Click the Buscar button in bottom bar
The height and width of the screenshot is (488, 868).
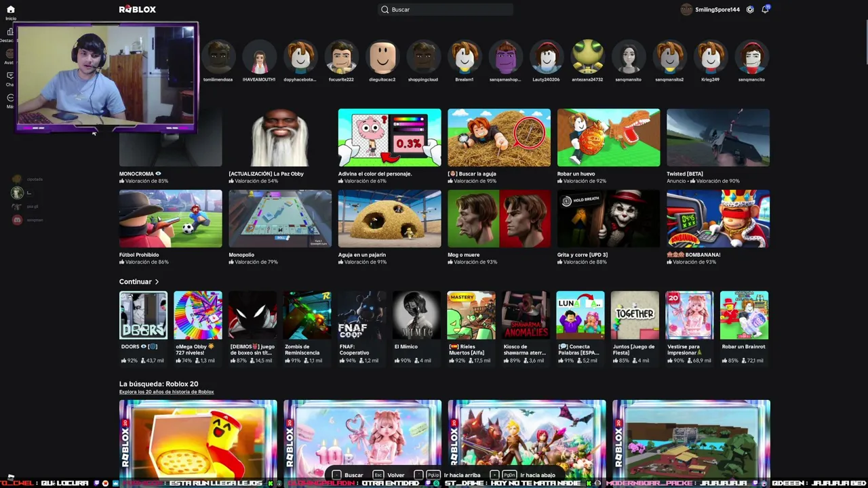(x=348, y=475)
